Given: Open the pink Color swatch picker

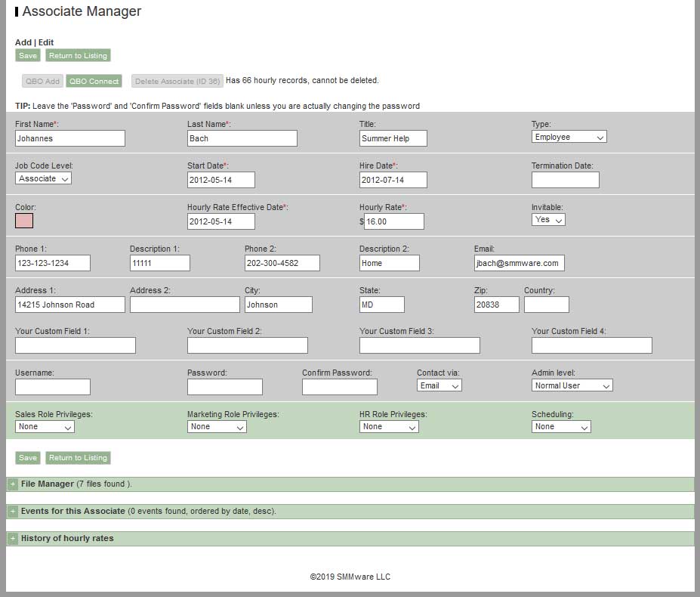Looking at the screenshot, I should 24,221.
